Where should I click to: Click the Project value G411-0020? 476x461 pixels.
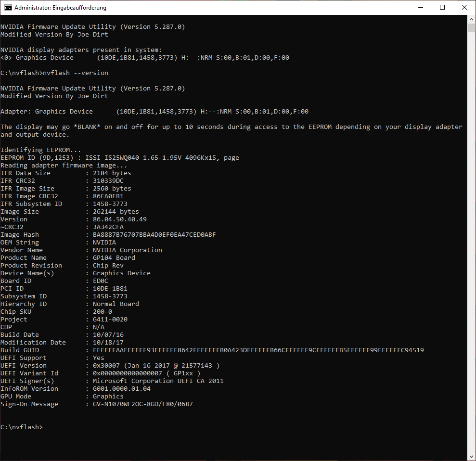[110, 319]
